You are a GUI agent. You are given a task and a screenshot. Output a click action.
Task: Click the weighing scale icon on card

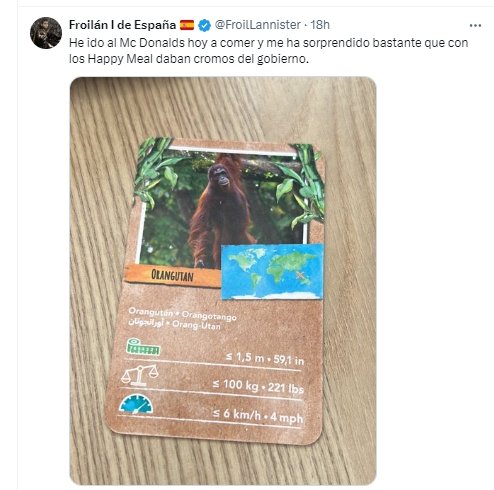139,375
